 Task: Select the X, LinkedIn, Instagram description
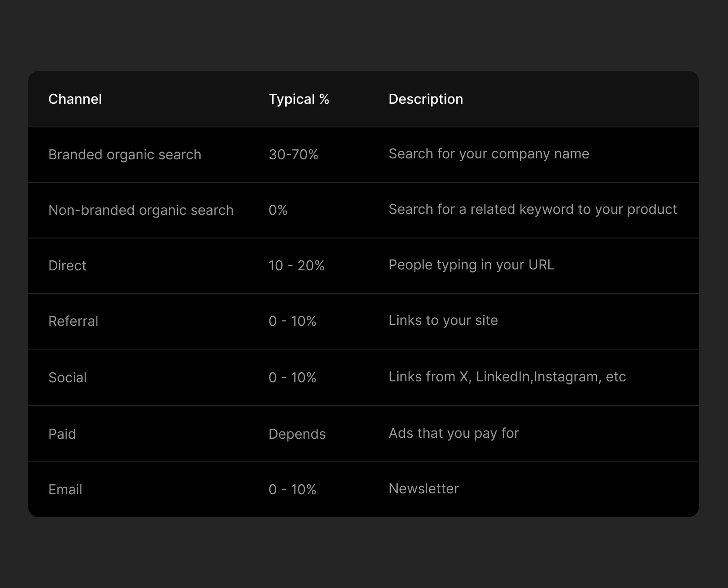(507, 377)
